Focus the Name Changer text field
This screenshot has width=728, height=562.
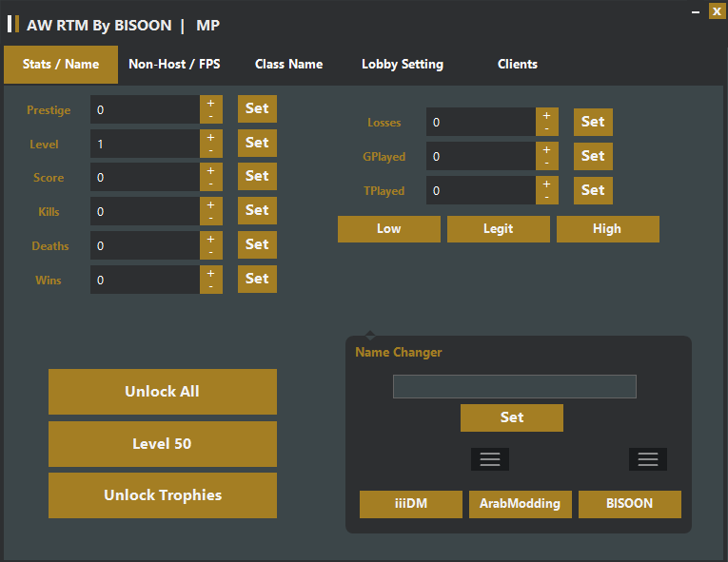(x=515, y=387)
